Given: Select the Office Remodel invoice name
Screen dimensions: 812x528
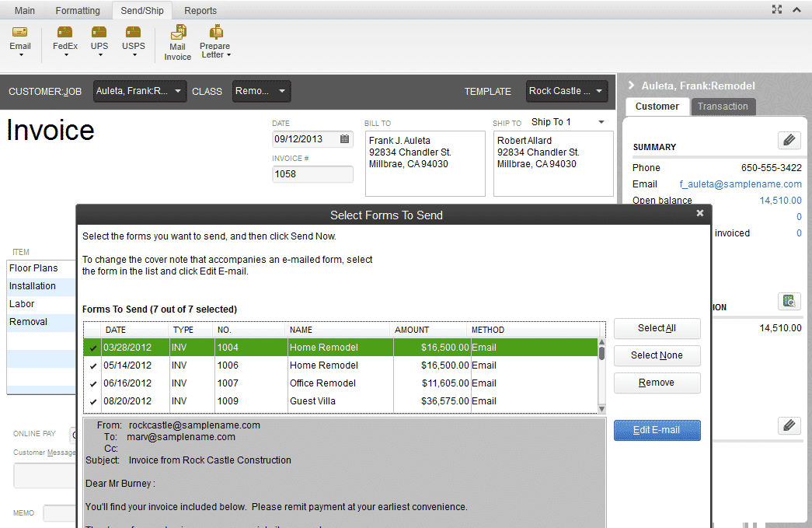Looking at the screenshot, I should tap(322, 383).
